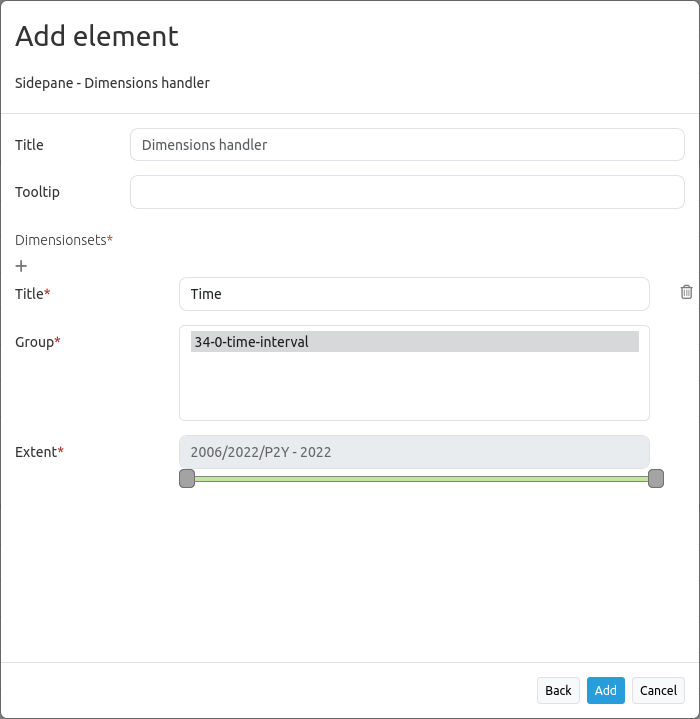700x719 pixels.
Task: Click the left handle of Extent slider
Action: pos(187,479)
